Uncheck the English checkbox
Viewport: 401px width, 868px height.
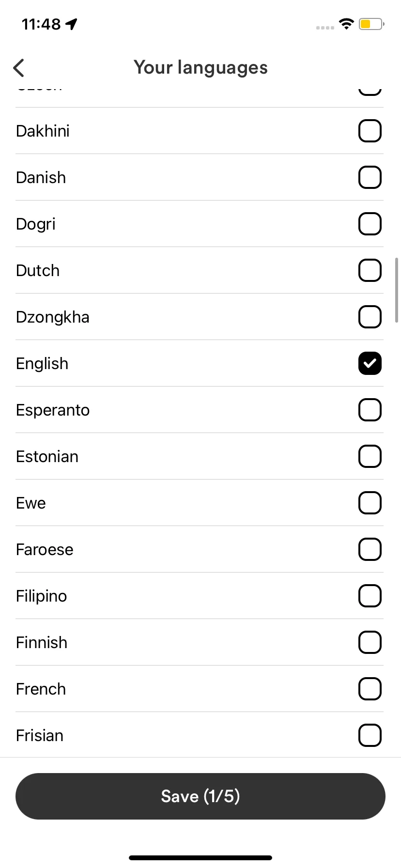coord(370,363)
